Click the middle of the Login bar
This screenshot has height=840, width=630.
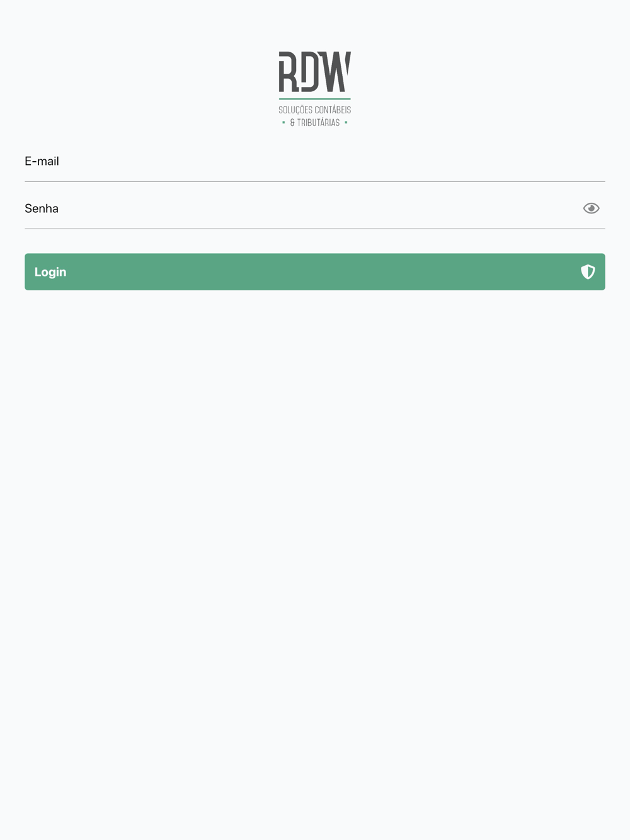click(315, 272)
